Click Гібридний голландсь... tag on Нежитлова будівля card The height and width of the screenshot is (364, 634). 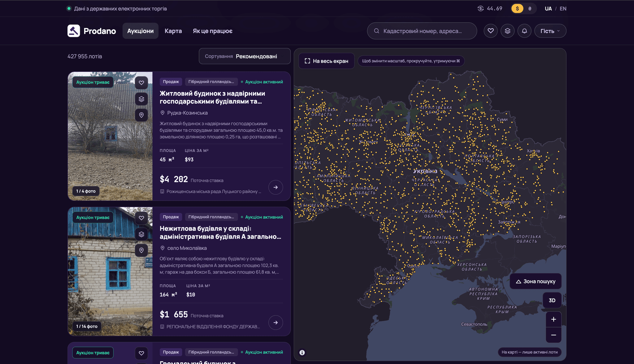(x=211, y=217)
